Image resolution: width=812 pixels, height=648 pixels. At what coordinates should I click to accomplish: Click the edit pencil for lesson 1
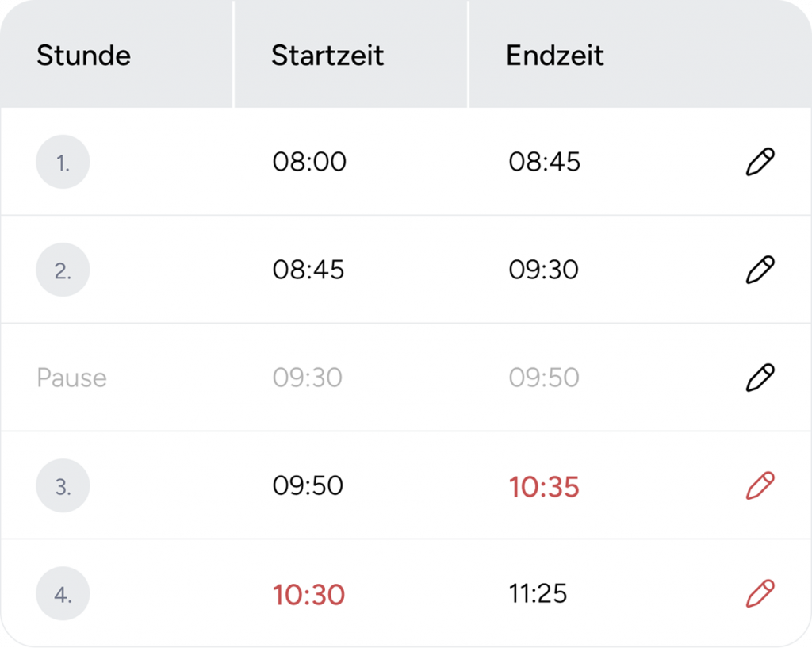[x=760, y=162]
